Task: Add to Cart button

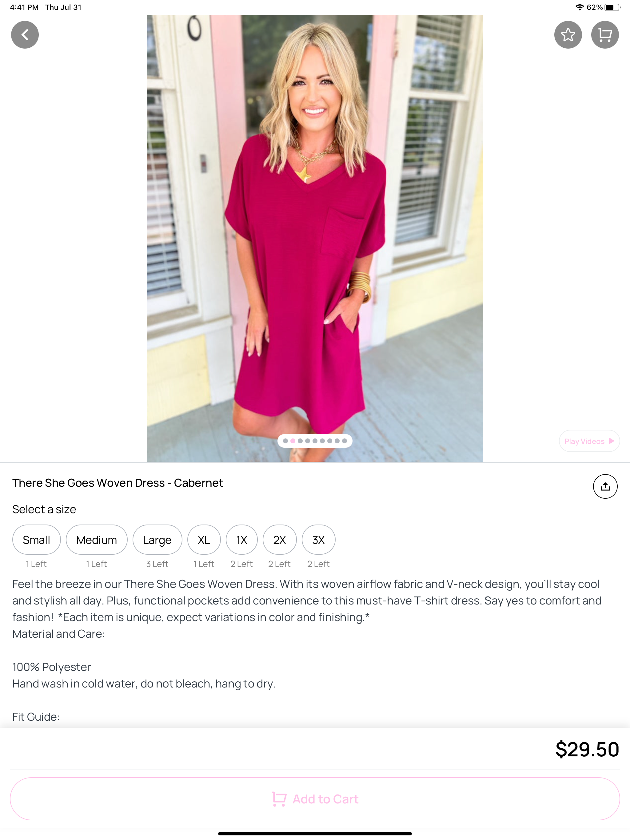Action: [315, 798]
